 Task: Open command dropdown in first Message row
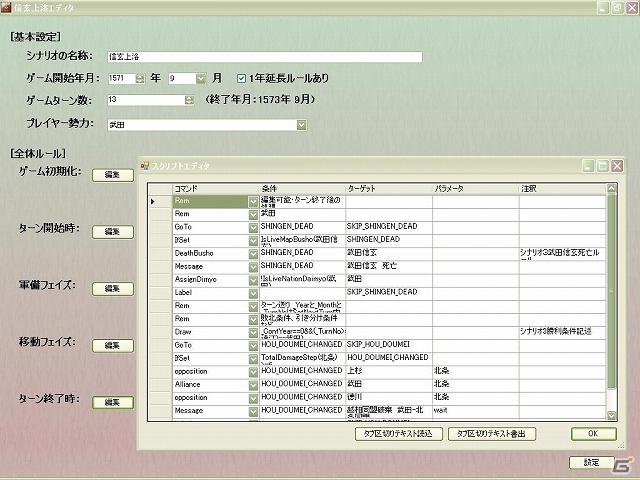253,267
